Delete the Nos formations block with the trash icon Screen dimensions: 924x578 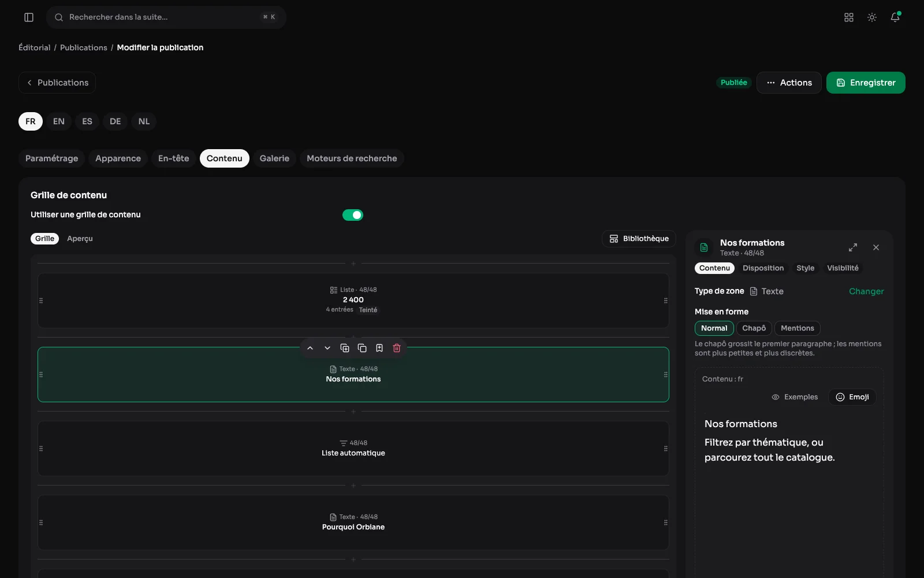click(397, 348)
